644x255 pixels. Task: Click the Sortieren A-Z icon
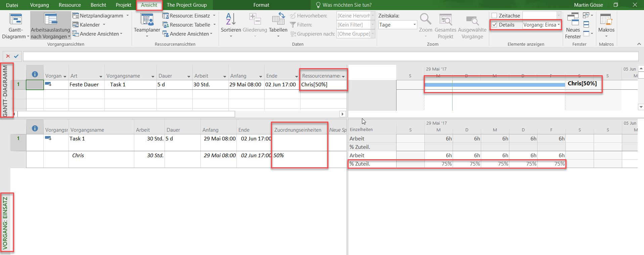pyautogui.click(x=231, y=19)
